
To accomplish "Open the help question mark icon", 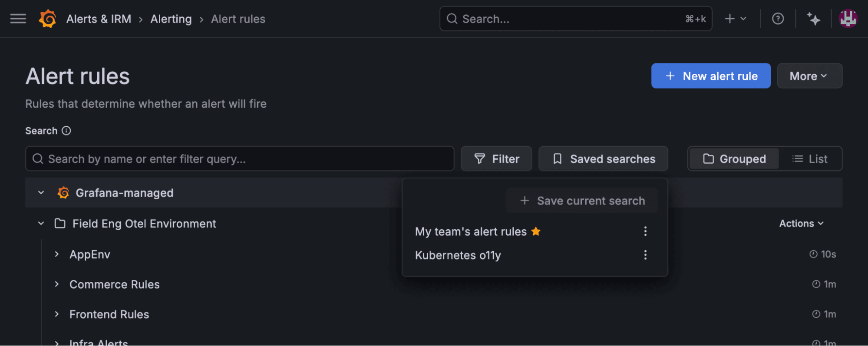I will 778,19.
